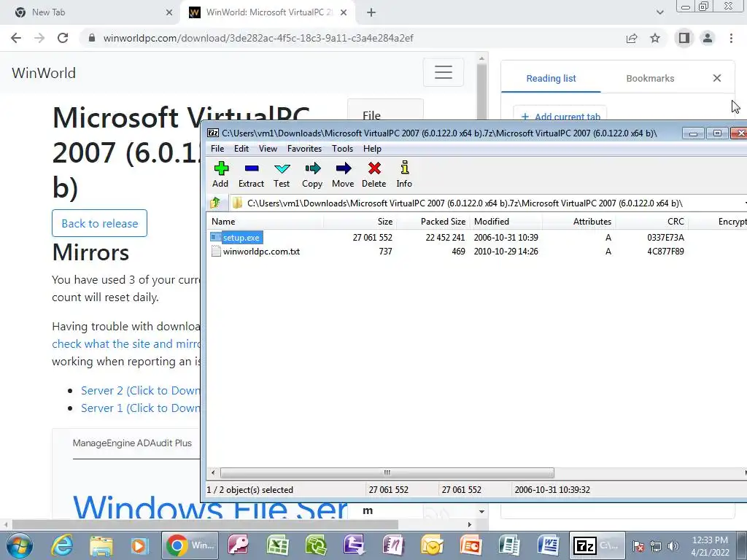The height and width of the screenshot is (560, 747).
Task: Open the Edit menu
Action: click(241, 149)
